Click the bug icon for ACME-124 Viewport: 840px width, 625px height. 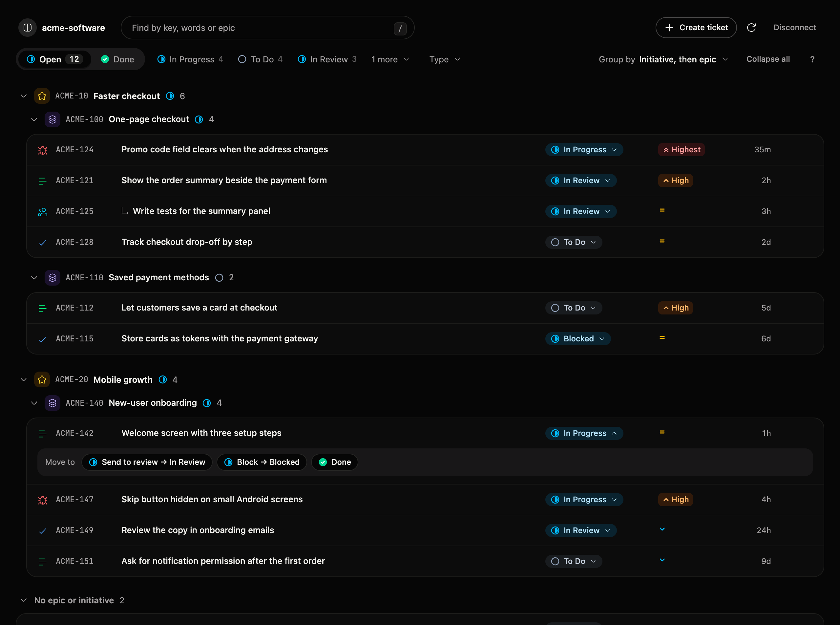click(x=43, y=150)
